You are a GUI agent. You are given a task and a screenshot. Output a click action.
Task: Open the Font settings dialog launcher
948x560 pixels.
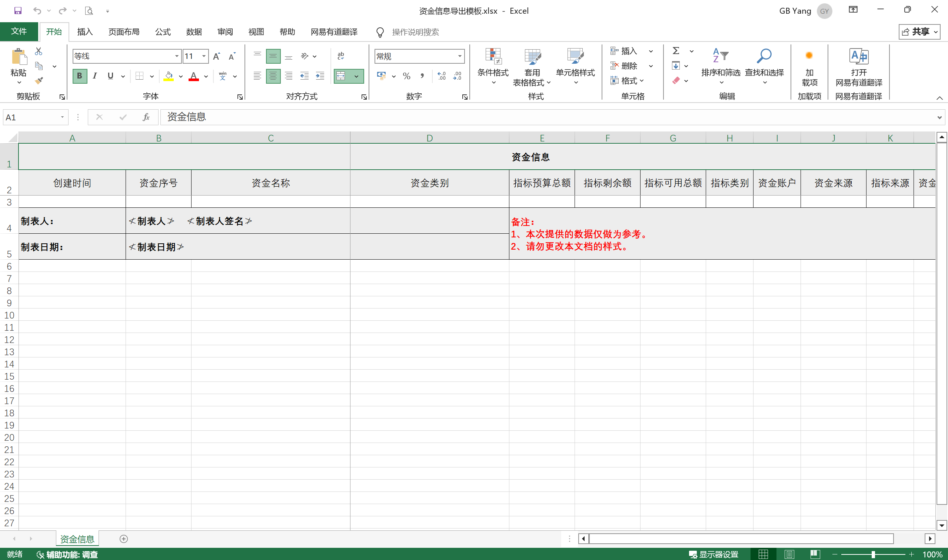coord(240,97)
